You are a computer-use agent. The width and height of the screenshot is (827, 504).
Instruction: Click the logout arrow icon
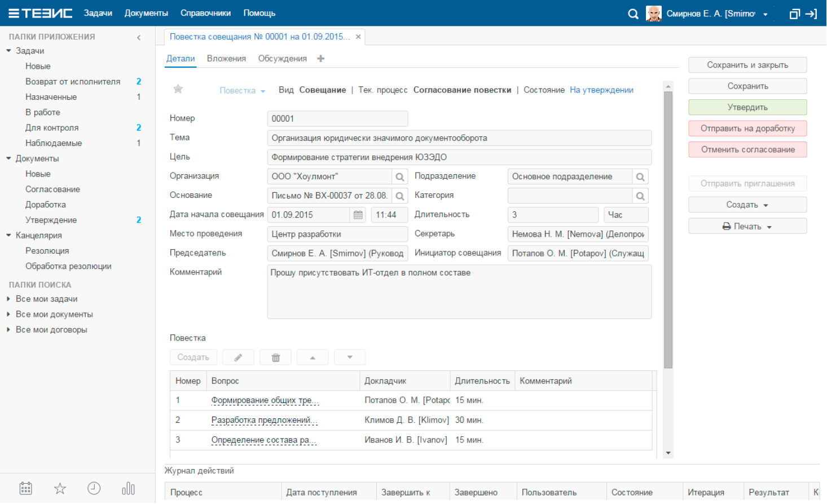pos(811,14)
